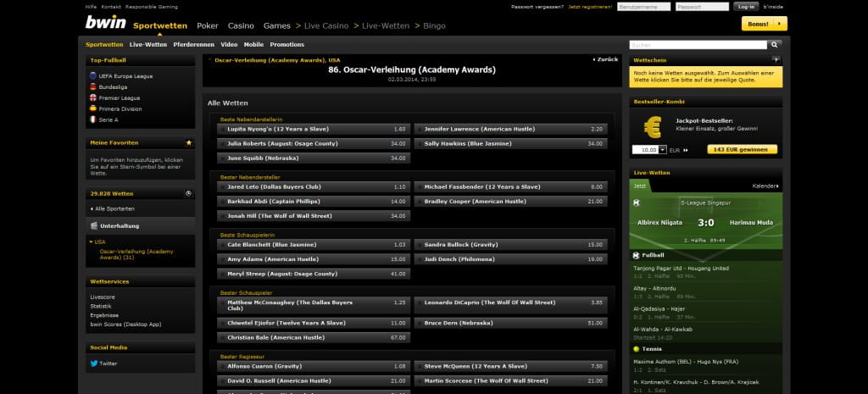The image size is (868, 394).
Task: Open the stake amount dropdown showing 10.00
Action: click(663, 150)
